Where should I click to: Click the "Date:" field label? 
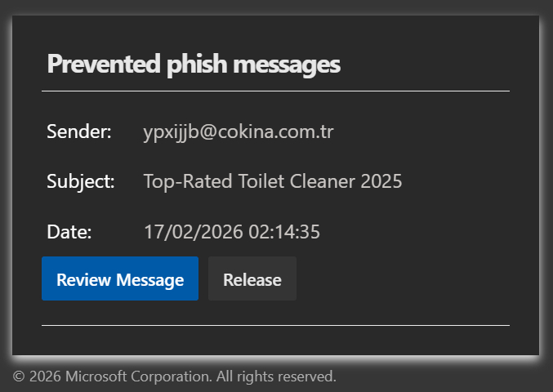pyautogui.click(x=69, y=232)
